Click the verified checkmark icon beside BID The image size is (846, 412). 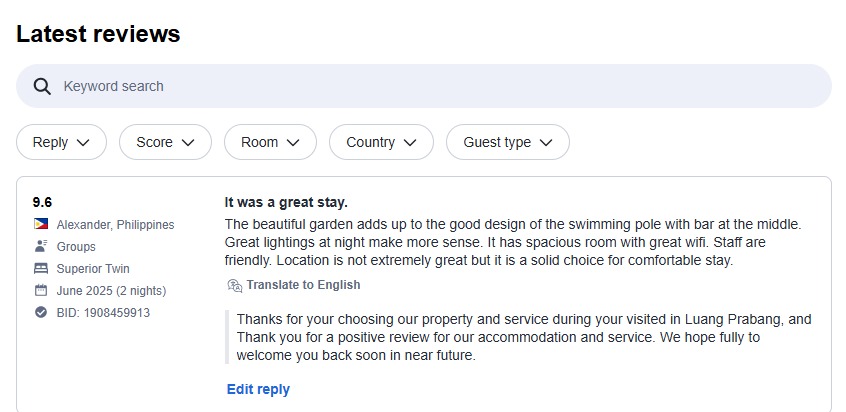click(x=41, y=312)
